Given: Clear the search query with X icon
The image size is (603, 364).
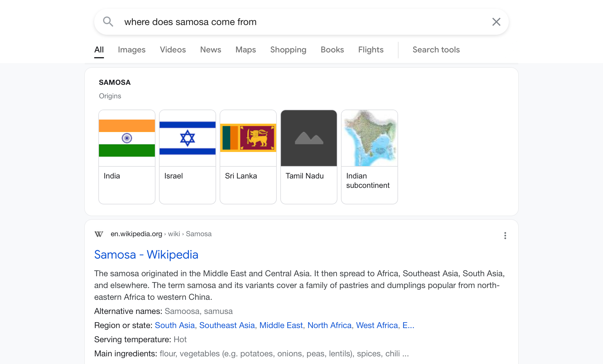Looking at the screenshot, I should [x=496, y=22].
